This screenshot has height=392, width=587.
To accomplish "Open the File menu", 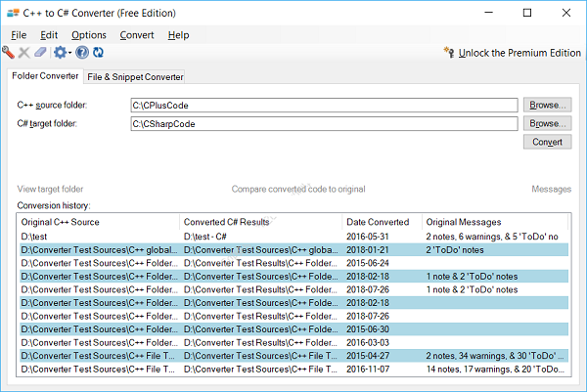I will coord(19,35).
